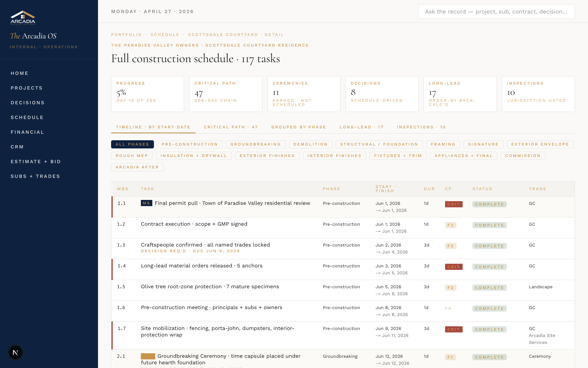This screenshot has width=588, height=368.
Task: Open the Ceremonies 11 summary card
Action: [x=304, y=94]
